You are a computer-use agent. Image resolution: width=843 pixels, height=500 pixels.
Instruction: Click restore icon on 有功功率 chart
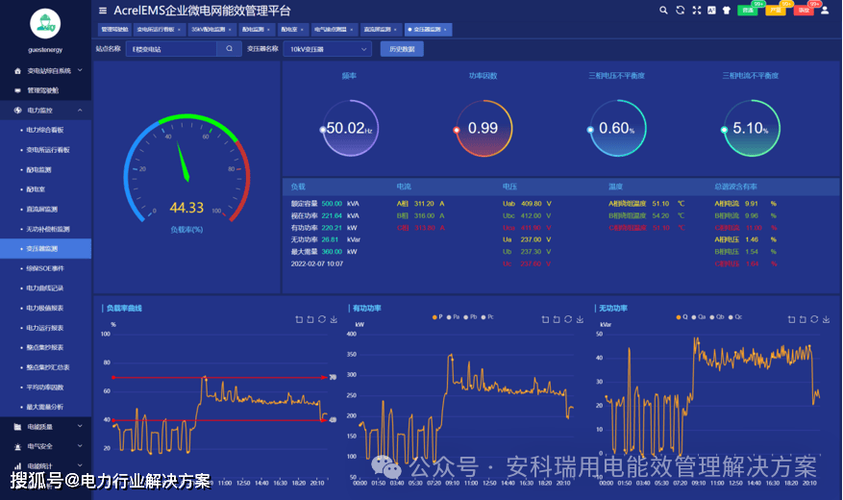pos(568,319)
